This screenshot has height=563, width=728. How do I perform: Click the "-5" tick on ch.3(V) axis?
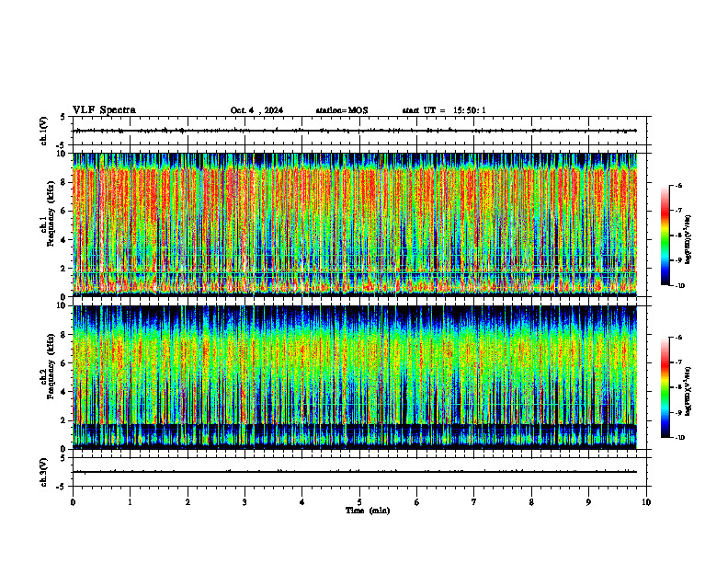pyautogui.click(x=61, y=487)
